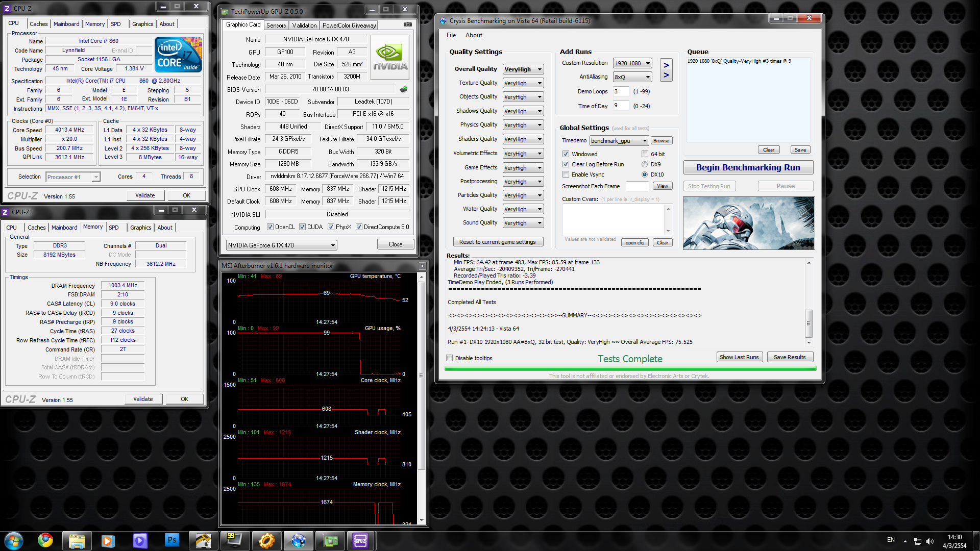Image resolution: width=980 pixels, height=551 pixels.
Task: Tick the Disable tooltips checkbox
Action: coord(450,358)
